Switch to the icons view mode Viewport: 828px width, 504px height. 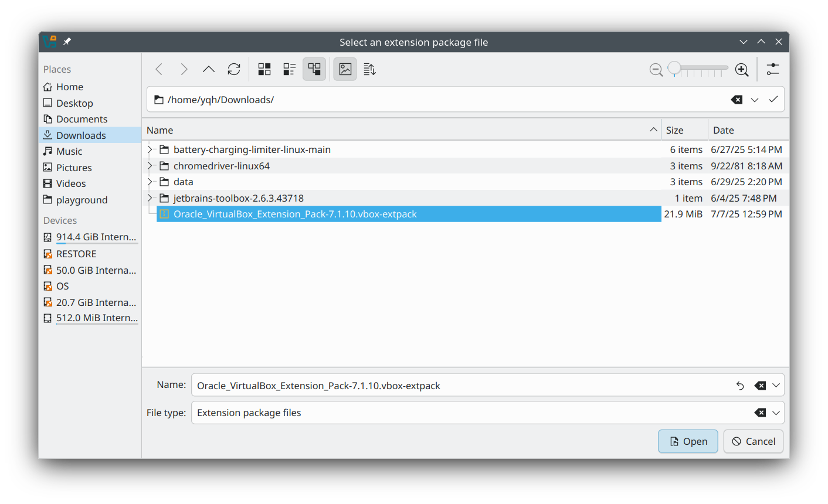(264, 69)
